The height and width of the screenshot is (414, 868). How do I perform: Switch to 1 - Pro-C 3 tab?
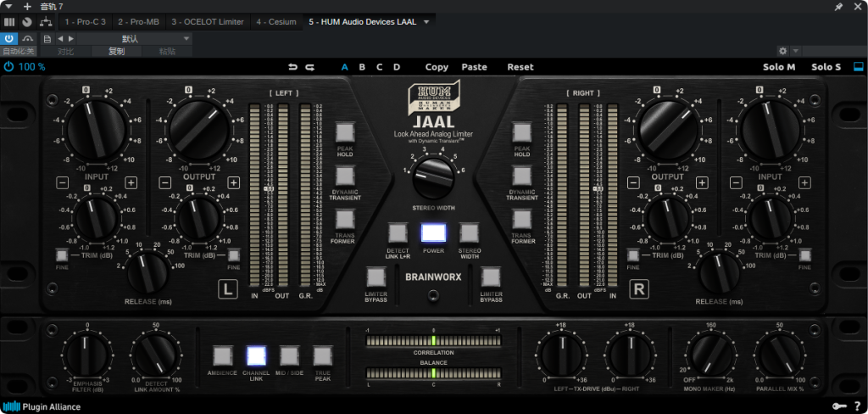(x=86, y=22)
